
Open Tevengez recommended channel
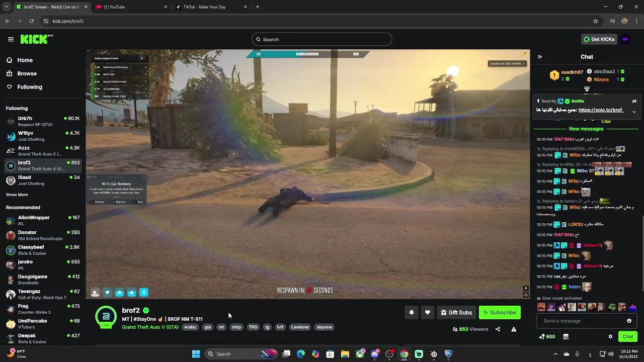pos(43,294)
